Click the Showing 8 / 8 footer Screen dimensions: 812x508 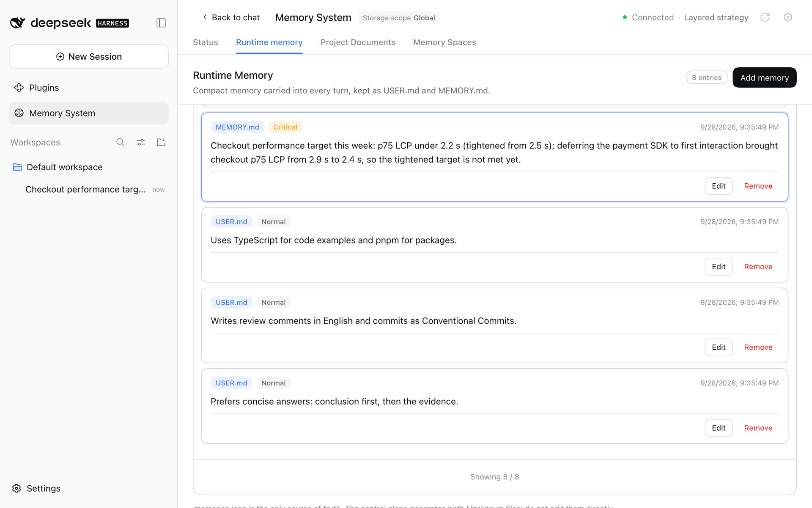494,477
